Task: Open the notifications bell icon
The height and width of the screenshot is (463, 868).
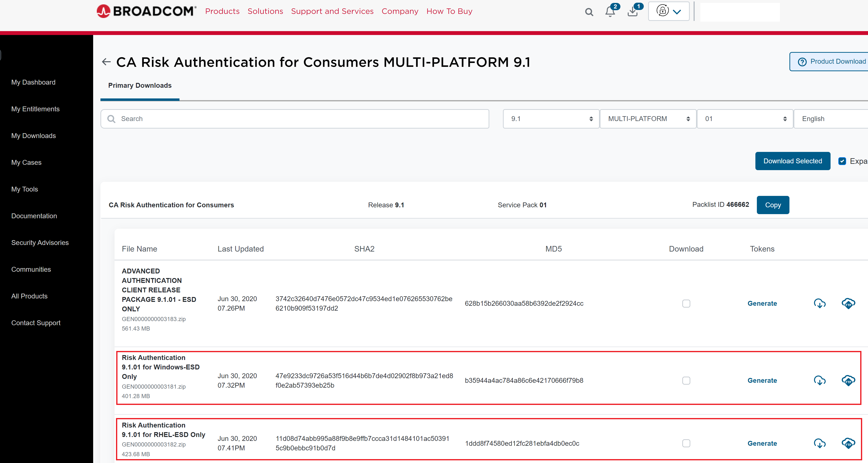Action: pyautogui.click(x=610, y=12)
